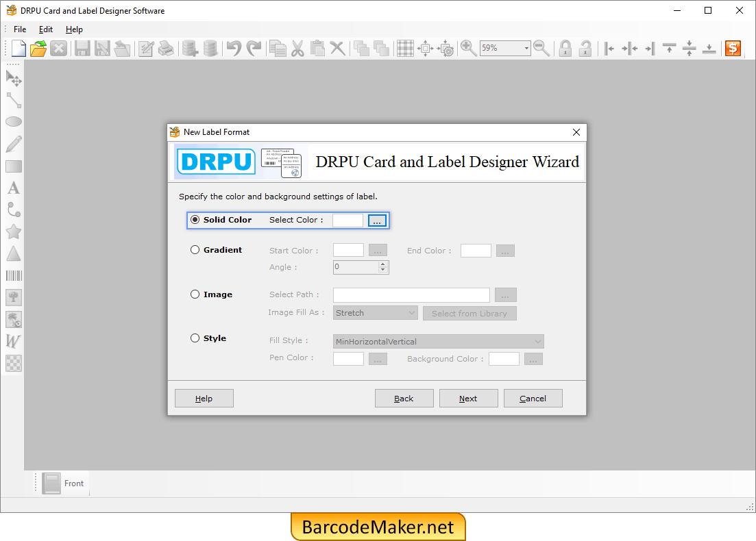Image resolution: width=756 pixels, height=541 pixels.
Task: Click the Unlock padlock icon
Action: tap(585, 48)
